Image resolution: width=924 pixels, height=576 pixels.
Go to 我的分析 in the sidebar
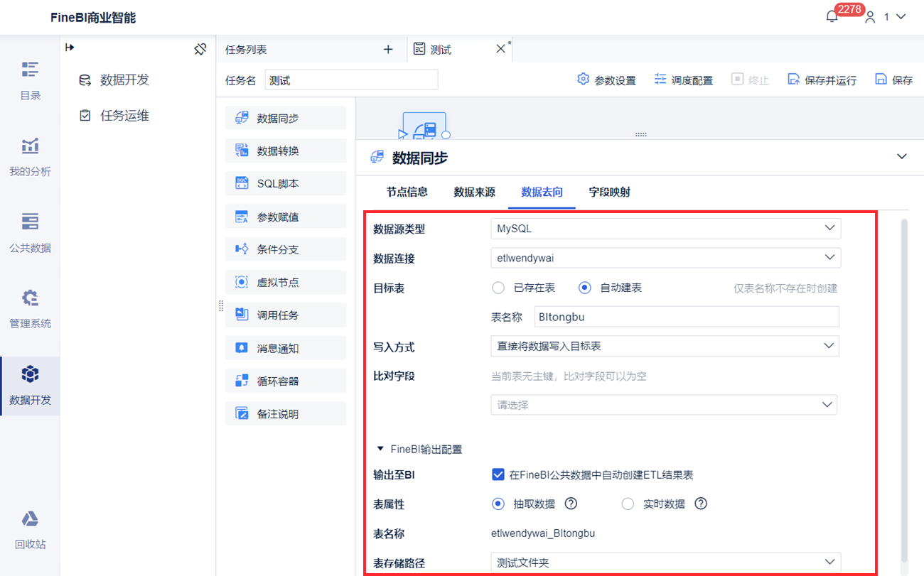(30, 156)
